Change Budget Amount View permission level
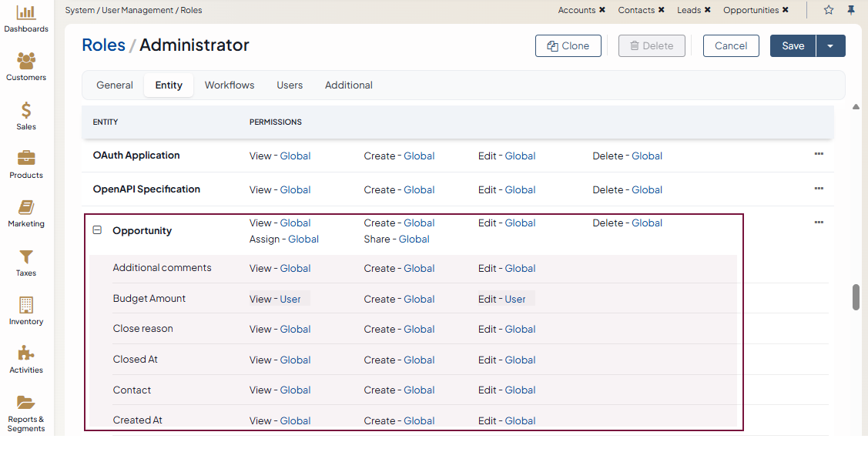This screenshot has height=452, width=868. pyautogui.click(x=290, y=299)
